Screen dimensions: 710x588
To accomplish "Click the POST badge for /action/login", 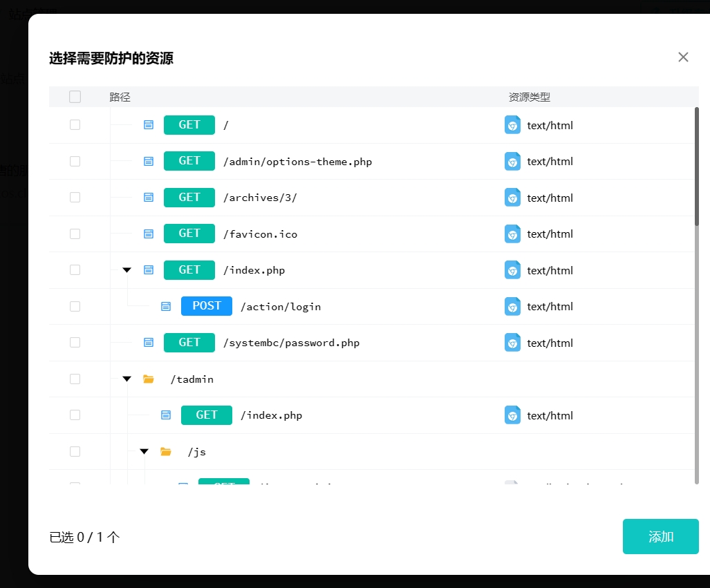I will pyautogui.click(x=206, y=306).
